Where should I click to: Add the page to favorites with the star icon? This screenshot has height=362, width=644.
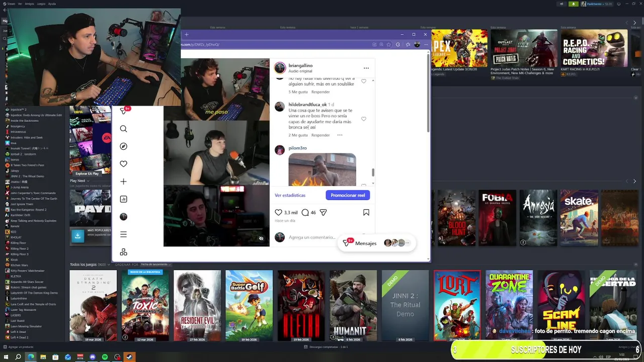click(388, 44)
